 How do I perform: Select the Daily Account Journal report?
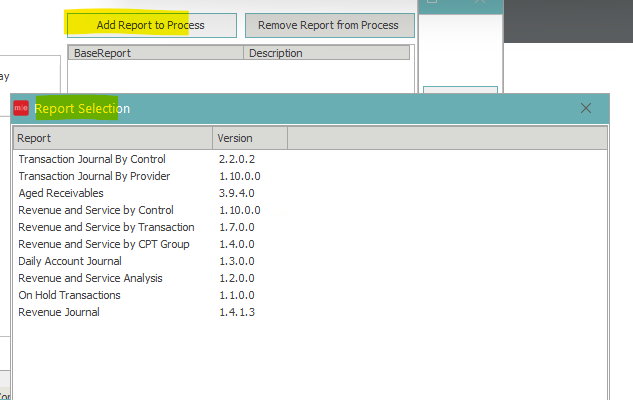(70, 261)
